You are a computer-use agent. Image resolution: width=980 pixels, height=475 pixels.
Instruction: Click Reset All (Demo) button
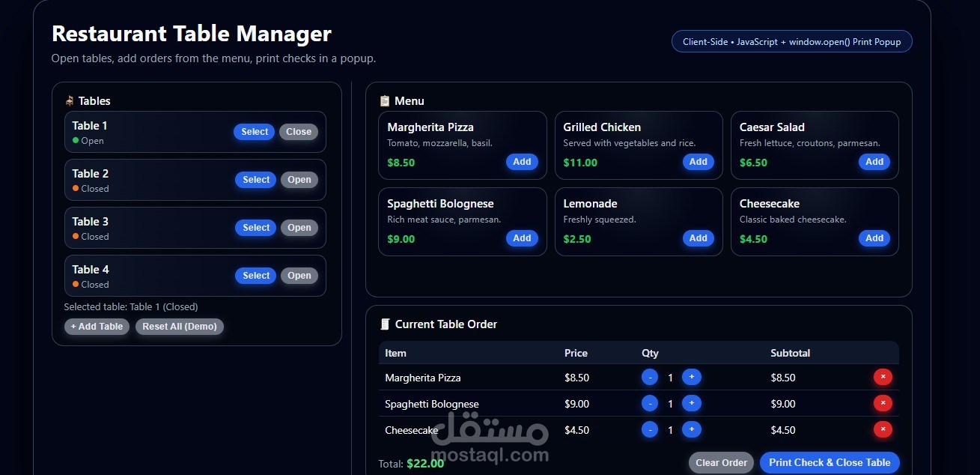[180, 327]
